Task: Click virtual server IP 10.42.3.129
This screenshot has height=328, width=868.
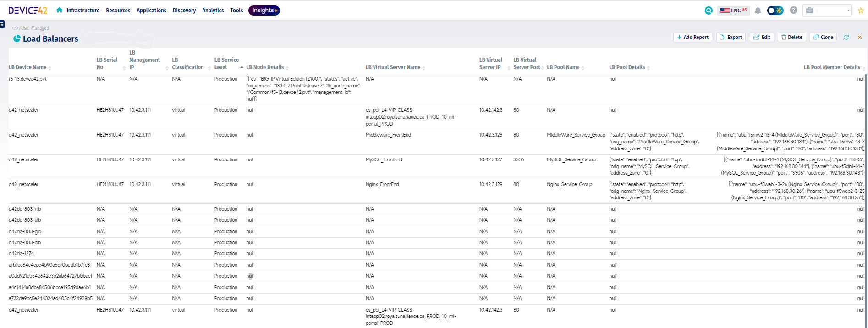Action: [x=491, y=184]
